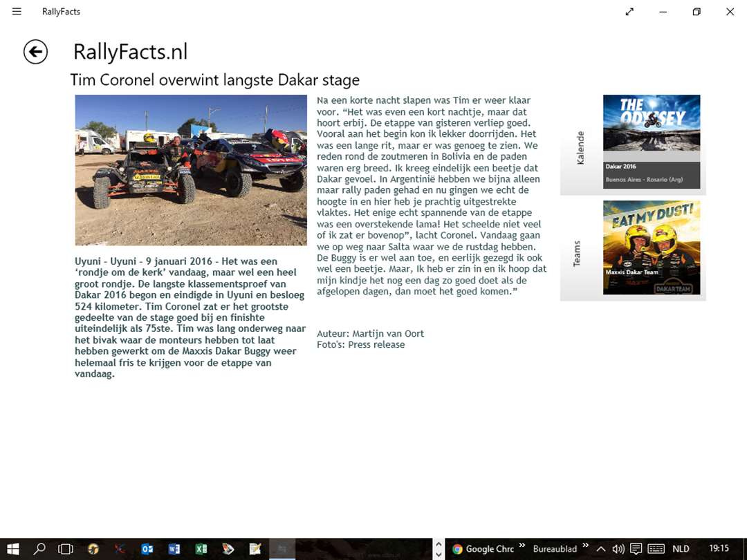
Task: Switch the NLD input language
Action: click(681, 549)
